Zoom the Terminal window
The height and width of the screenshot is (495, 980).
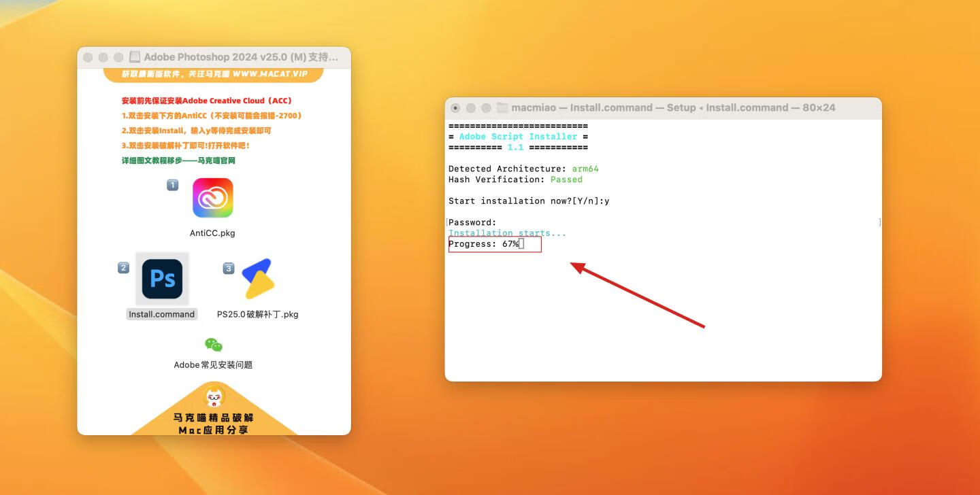[486, 108]
